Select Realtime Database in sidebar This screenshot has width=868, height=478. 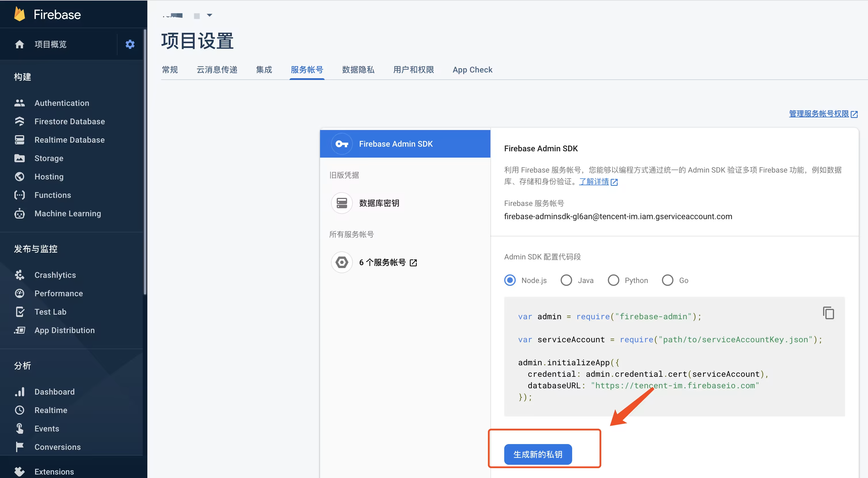[69, 140]
